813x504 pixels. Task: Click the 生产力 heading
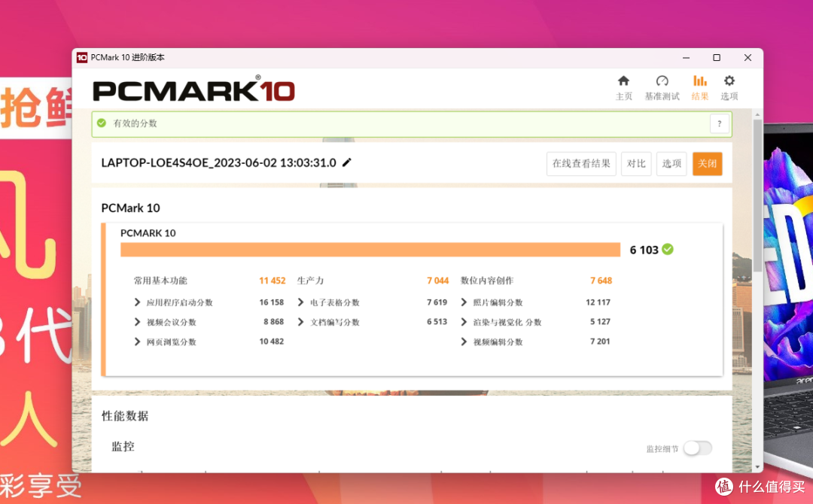point(310,281)
